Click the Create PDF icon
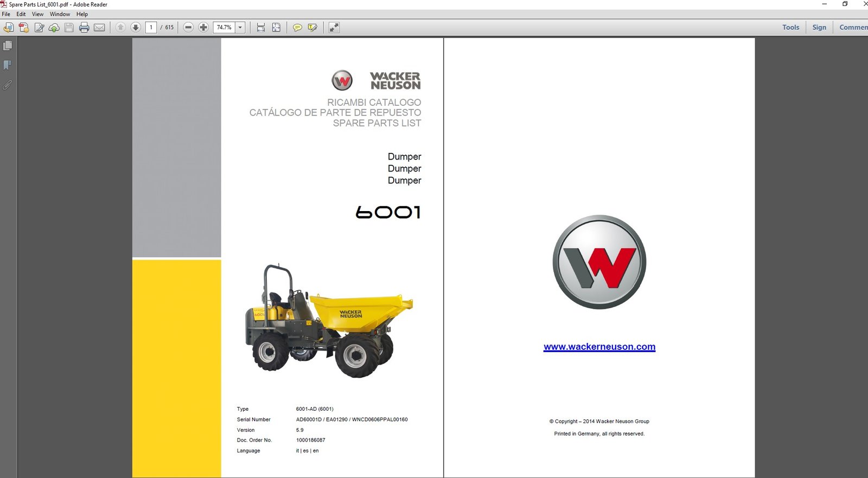This screenshot has width=868, height=478. pos(24,27)
